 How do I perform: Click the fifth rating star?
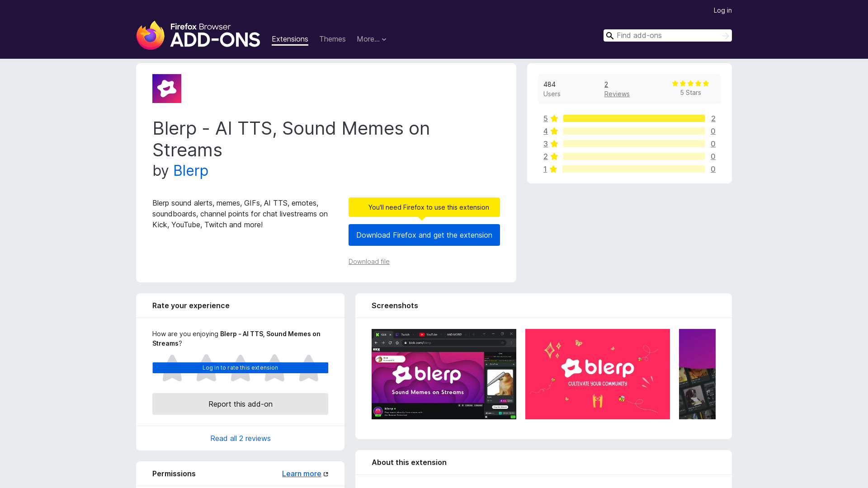click(309, 368)
